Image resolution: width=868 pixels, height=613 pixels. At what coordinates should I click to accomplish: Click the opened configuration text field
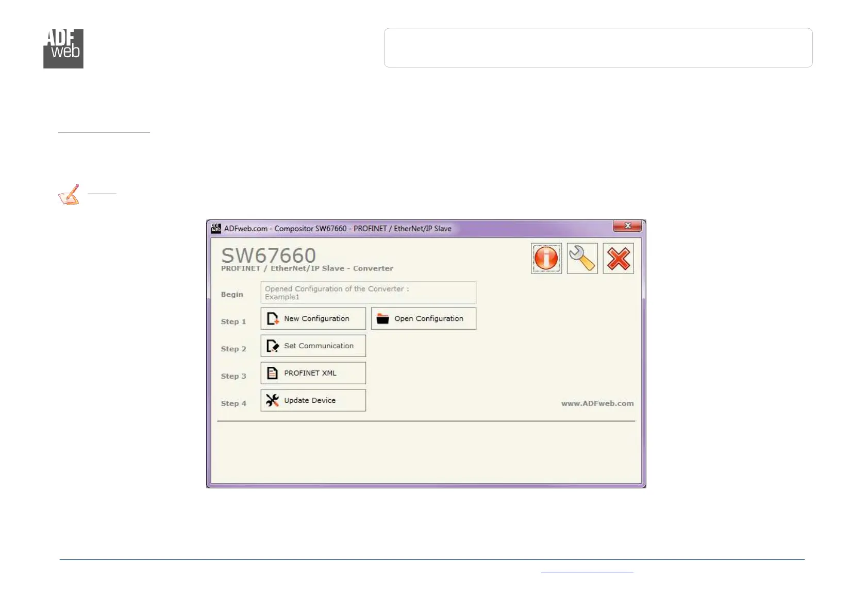[369, 293]
